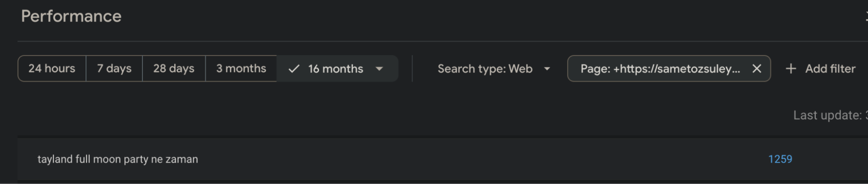Click the plus icon beside Add filter
This screenshot has width=868, height=184.
[791, 69]
